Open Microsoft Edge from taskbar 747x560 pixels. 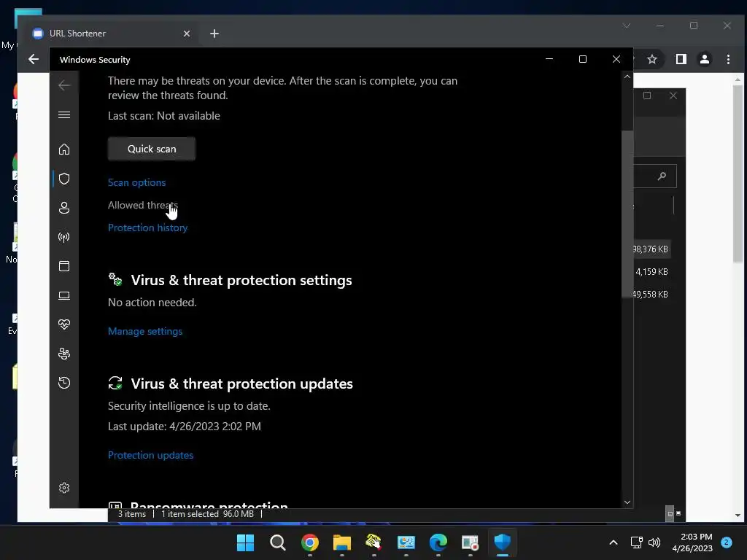tap(438, 542)
